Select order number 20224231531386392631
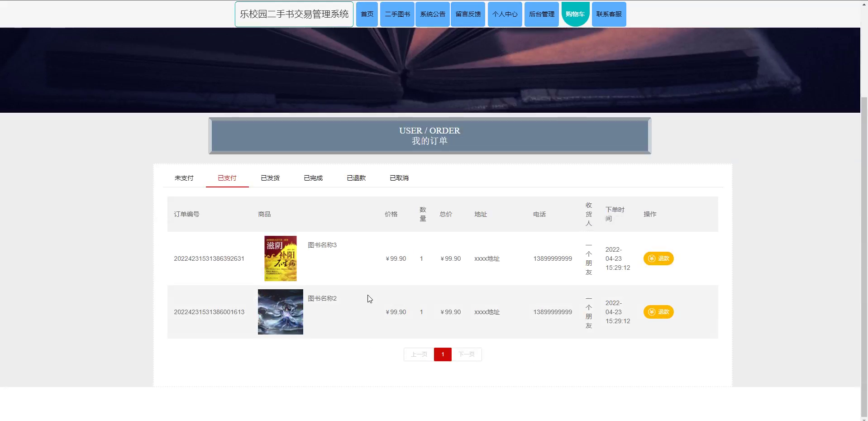Viewport: 868px width, 421px height. [x=209, y=258]
